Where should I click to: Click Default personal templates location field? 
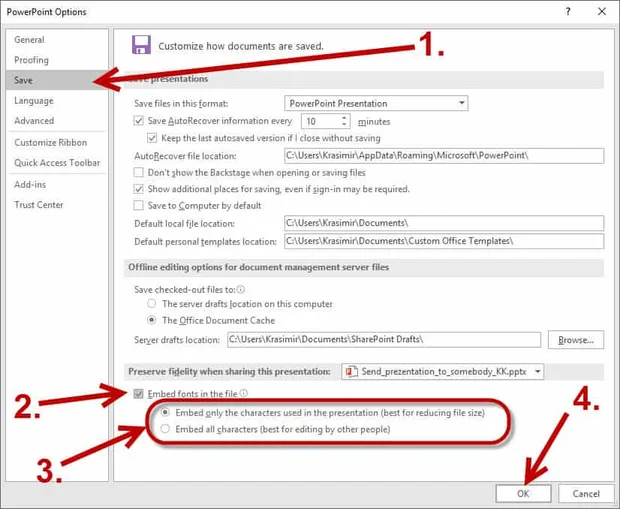444,241
